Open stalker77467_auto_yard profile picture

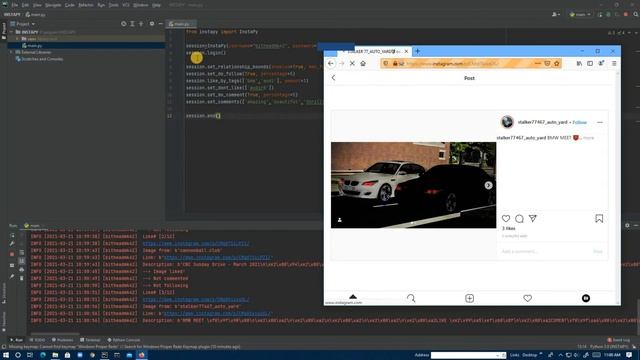pos(507,122)
